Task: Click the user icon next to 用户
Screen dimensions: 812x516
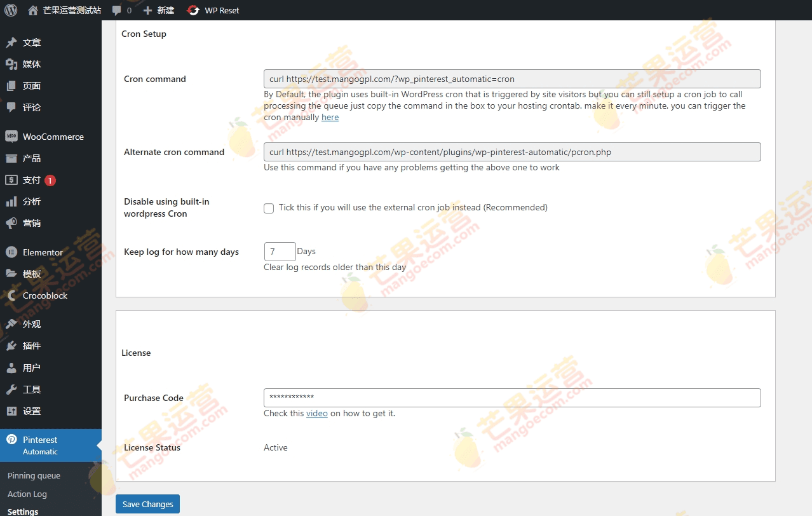Action: click(x=11, y=368)
